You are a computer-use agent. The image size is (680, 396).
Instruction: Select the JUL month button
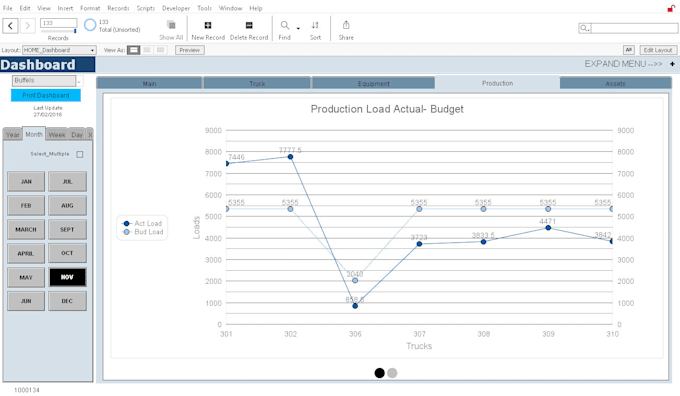point(67,181)
